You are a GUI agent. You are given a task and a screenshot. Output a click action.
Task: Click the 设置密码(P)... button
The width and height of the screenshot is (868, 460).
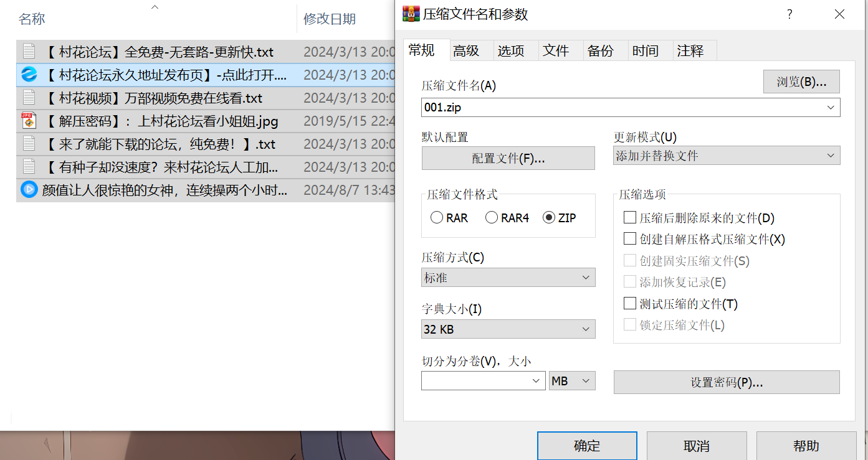pos(727,382)
